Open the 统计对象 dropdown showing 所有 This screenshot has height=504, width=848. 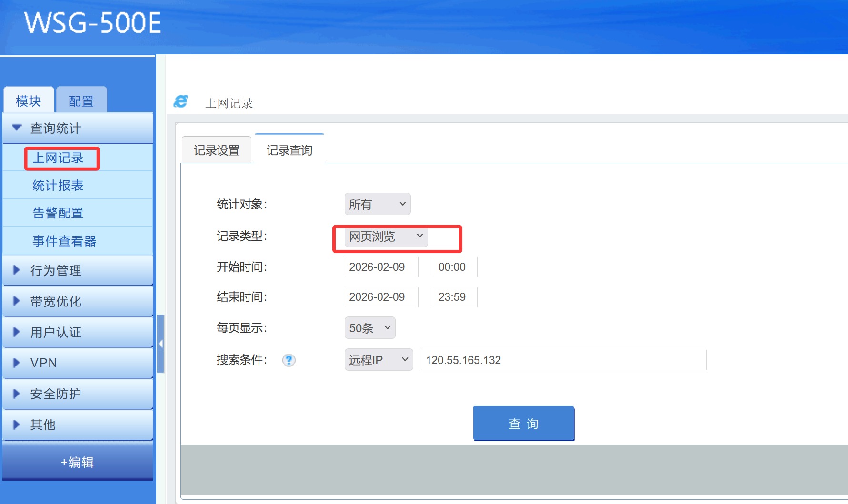(377, 204)
